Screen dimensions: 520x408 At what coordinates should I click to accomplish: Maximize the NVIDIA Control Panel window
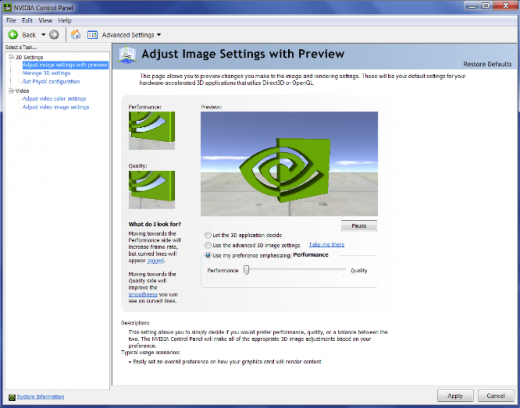pos(486,6)
